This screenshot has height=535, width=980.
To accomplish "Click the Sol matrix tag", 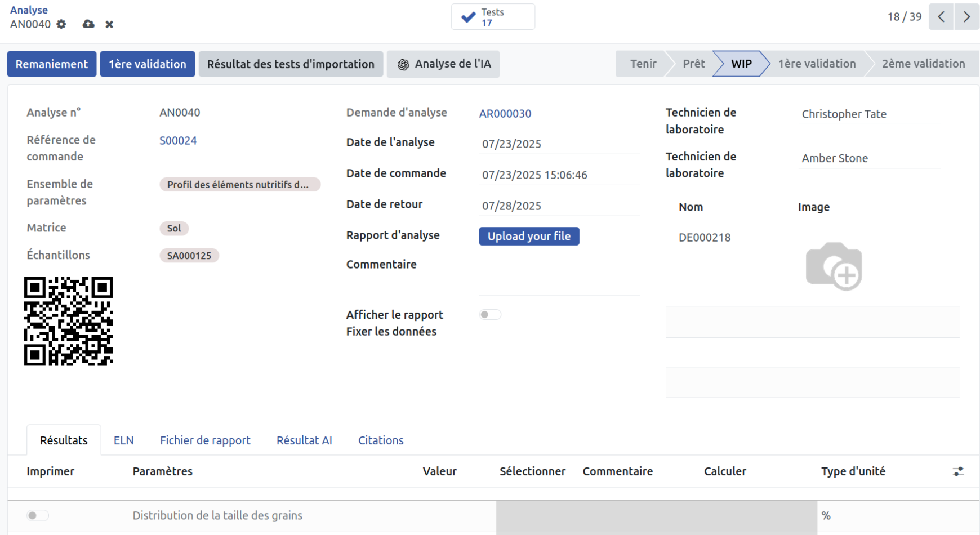I will (x=174, y=228).
